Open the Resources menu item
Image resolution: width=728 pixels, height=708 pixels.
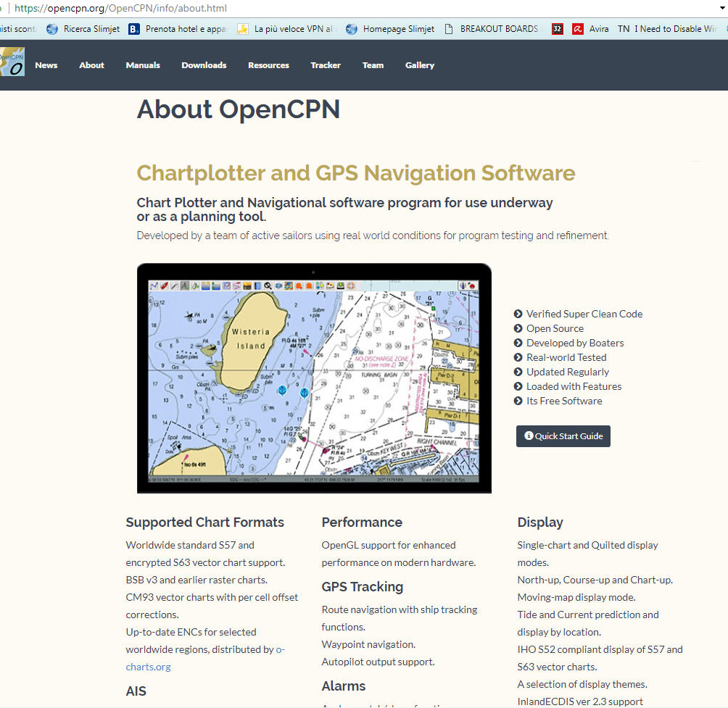pos(268,65)
